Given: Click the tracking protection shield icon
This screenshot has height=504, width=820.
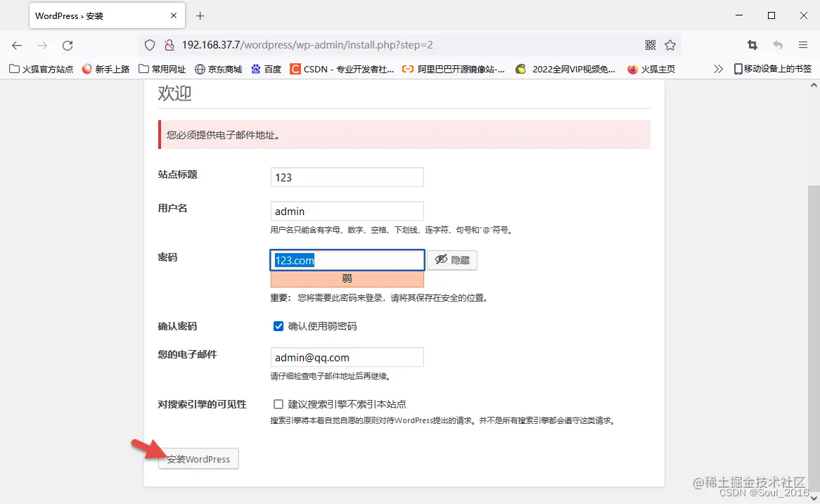Looking at the screenshot, I should coord(149,44).
